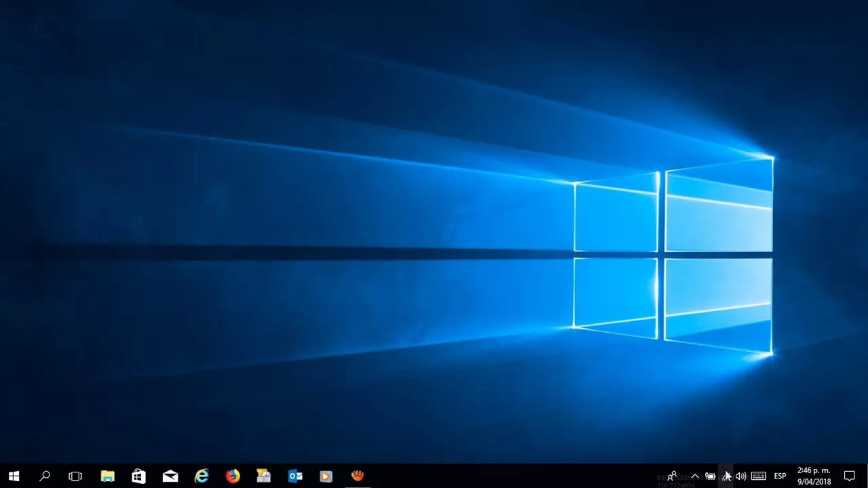Check battery power status icon
The image size is (868, 488).
(710, 476)
